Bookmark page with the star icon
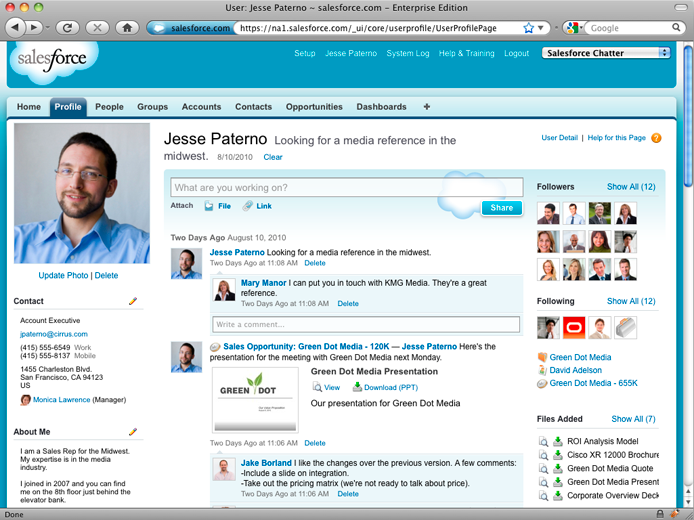The width and height of the screenshot is (694, 520). pos(528,28)
